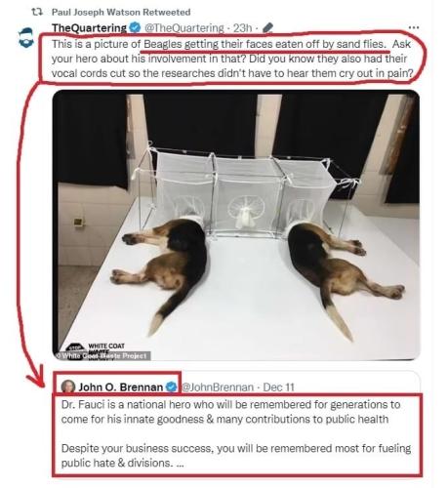Open quoted tweet starting Dr. Fauci is
Viewport: 448px width, 488px height.
tap(230, 412)
